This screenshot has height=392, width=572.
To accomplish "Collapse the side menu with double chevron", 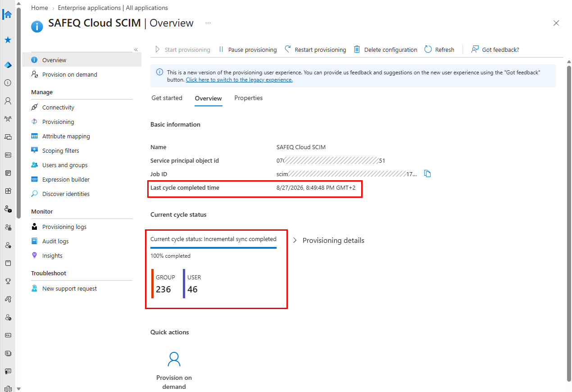I will [x=136, y=50].
